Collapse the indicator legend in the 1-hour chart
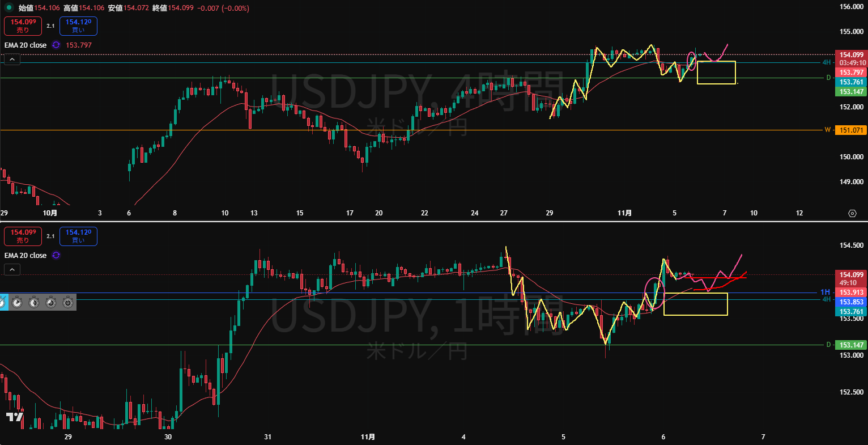Screen dimensions: 868x445 (12, 270)
